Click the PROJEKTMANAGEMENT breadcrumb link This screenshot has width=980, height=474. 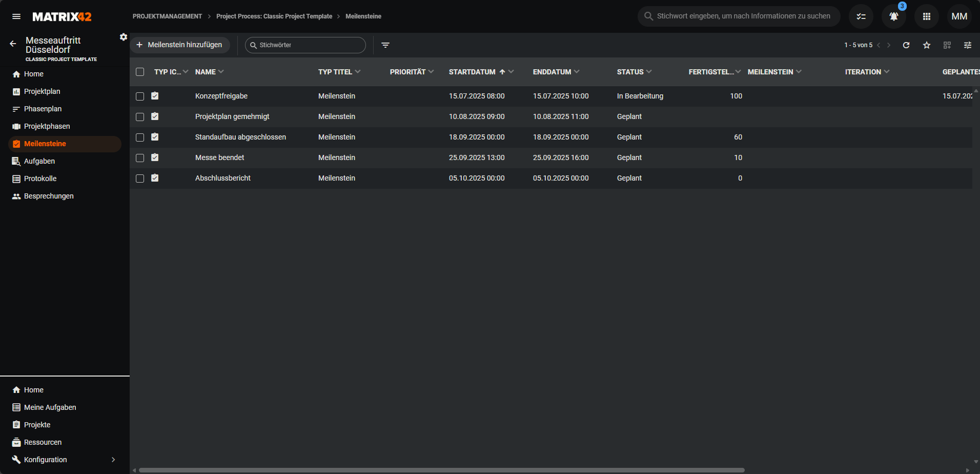167,16
